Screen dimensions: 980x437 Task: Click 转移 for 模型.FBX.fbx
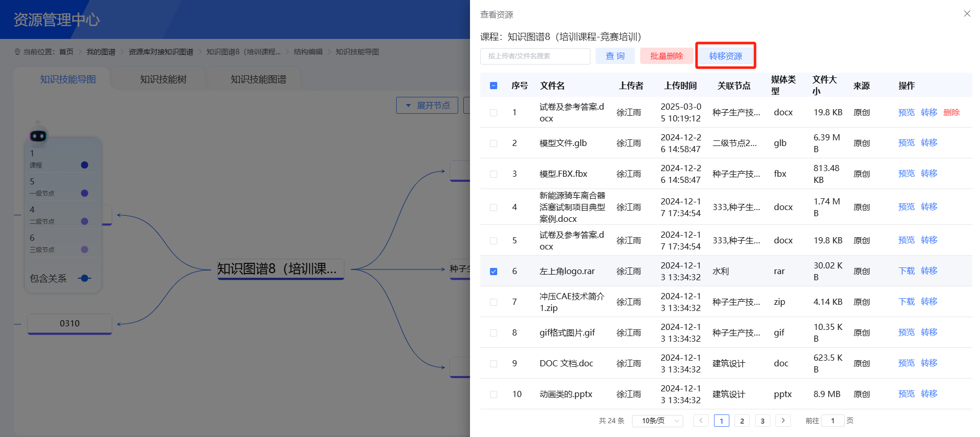tap(929, 173)
